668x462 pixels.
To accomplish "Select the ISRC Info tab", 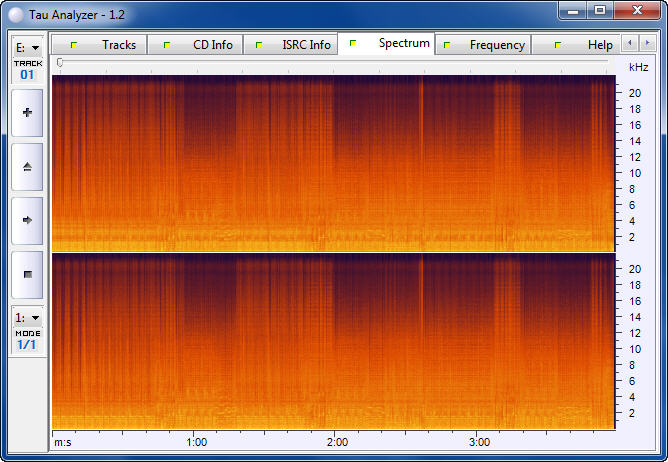I will (x=293, y=45).
